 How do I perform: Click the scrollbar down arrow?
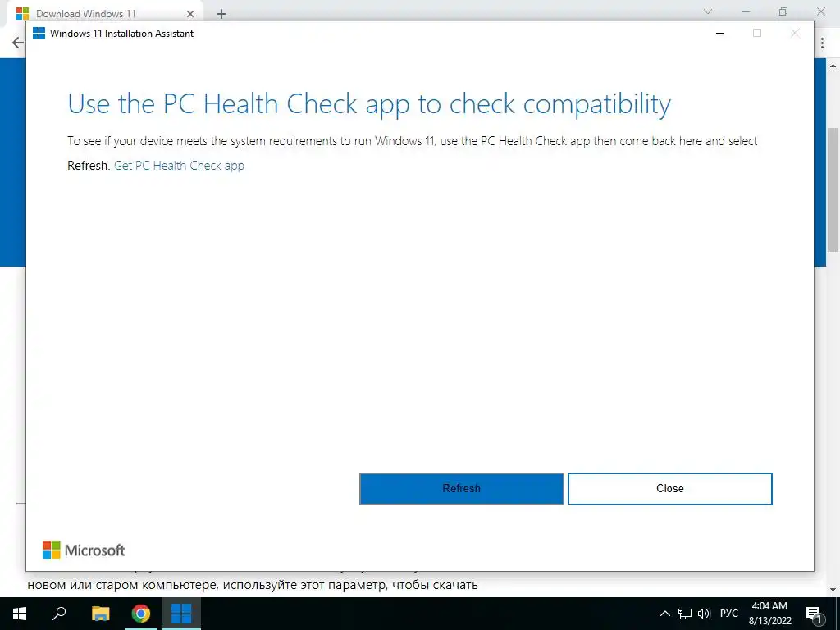[x=833, y=590]
